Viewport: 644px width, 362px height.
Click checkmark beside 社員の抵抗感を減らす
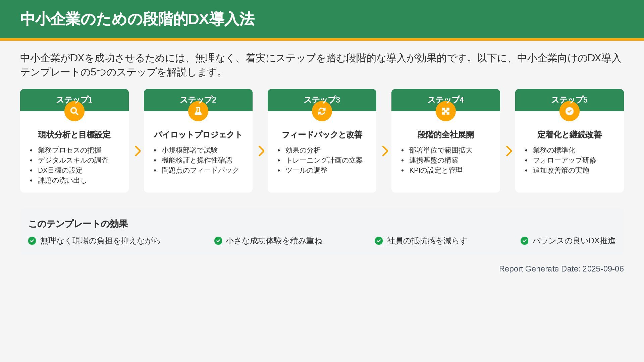click(379, 241)
